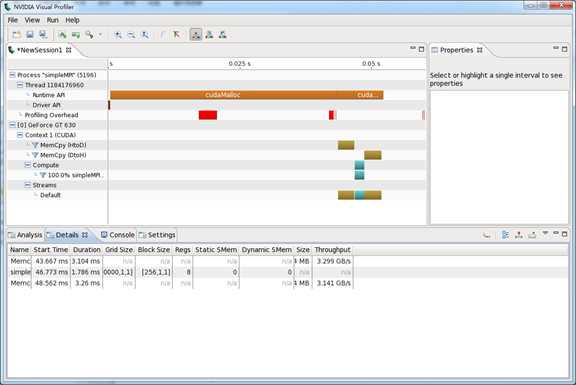The height and width of the screenshot is (385, 576).
Task: Sort table by Grid Size column
Action: pos(119,250)
